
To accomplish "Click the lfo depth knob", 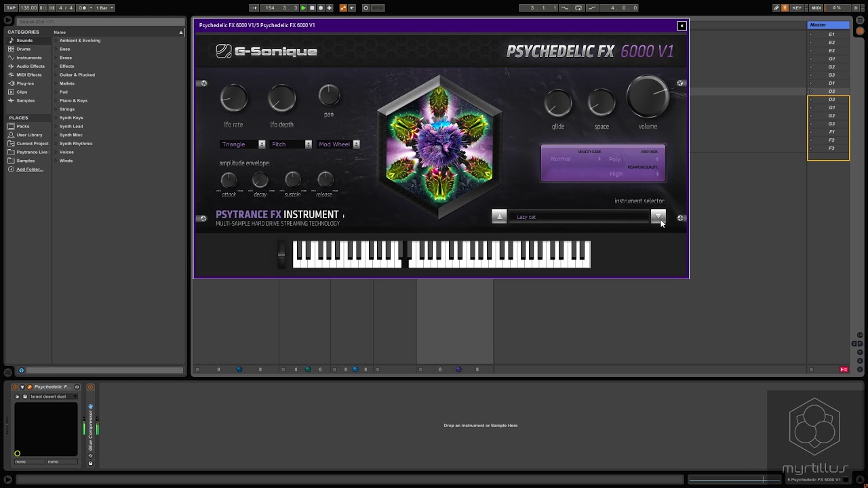I will pos(281,98).
